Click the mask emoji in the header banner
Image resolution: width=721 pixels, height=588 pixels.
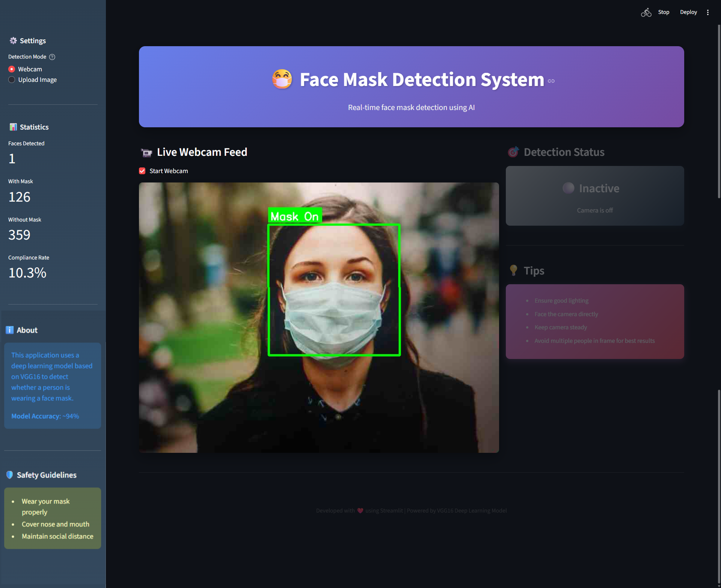(282, 79)
